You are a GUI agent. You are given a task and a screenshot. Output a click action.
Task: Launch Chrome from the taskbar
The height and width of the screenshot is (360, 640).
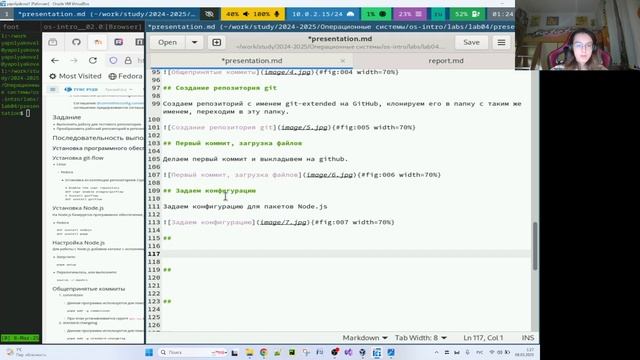click(x=264, y=353)
